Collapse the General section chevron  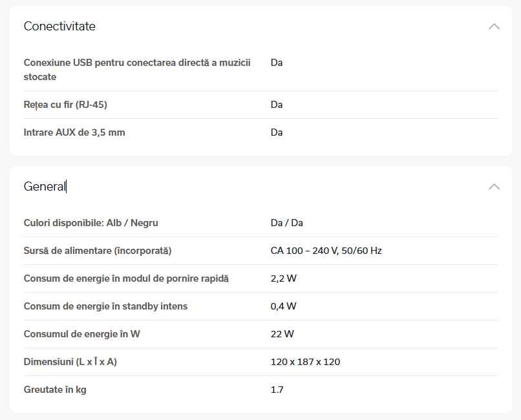pyautogui.click(x=494, y=187)
